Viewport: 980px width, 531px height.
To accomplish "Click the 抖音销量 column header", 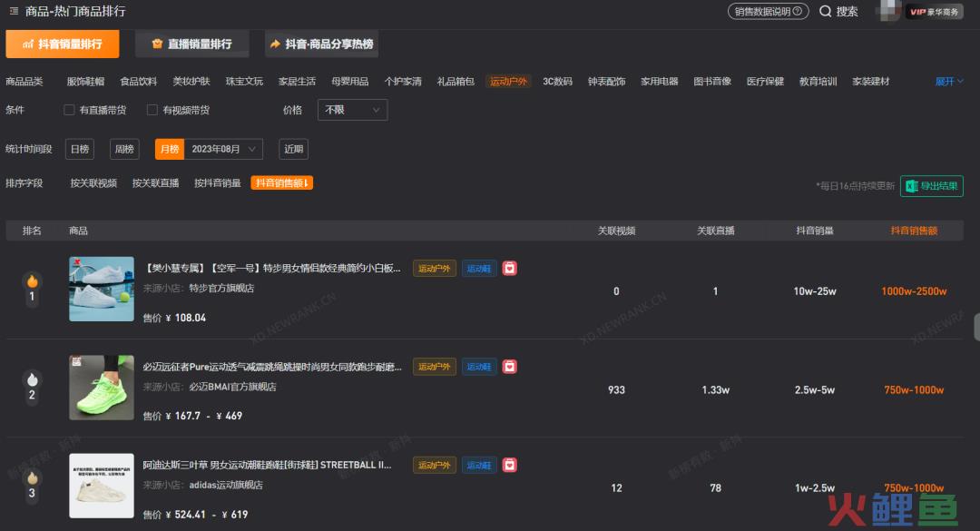I will click(815, 231).
